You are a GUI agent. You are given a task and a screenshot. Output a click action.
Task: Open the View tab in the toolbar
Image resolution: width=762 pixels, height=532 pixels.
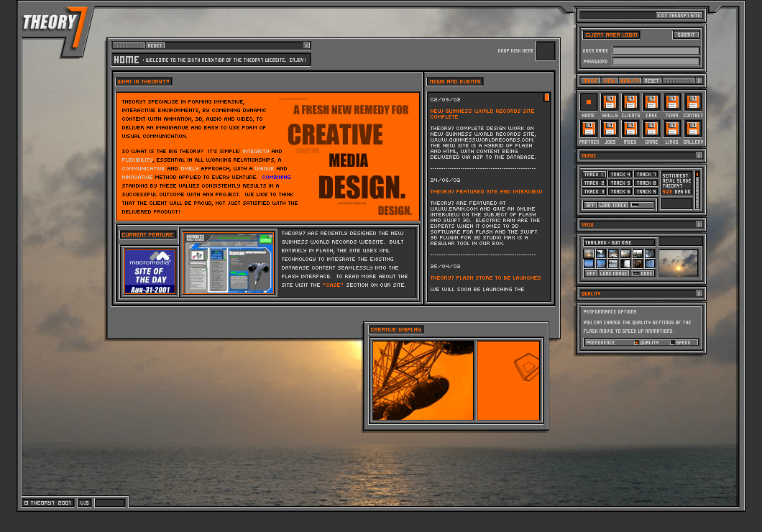click(x=610, y=81)
